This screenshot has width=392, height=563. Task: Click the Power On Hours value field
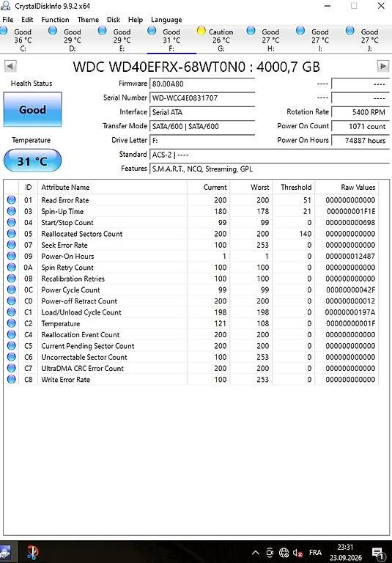click(360, 141)
